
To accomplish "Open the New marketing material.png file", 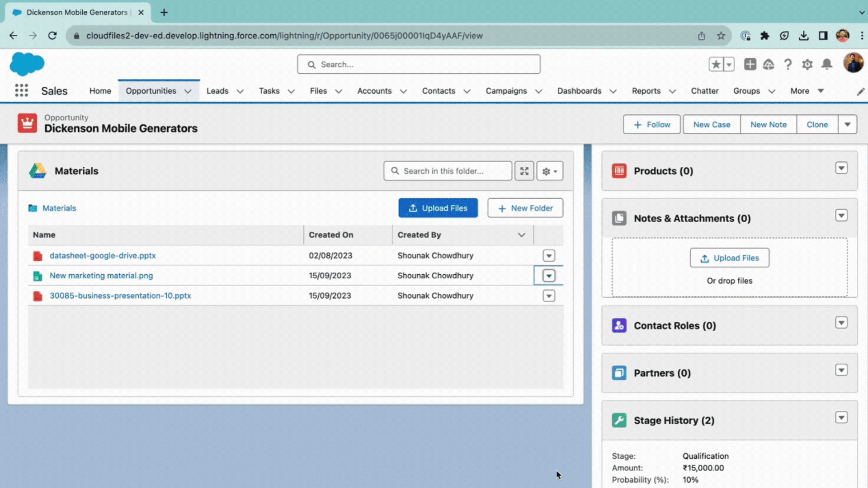I will point(101,275).
